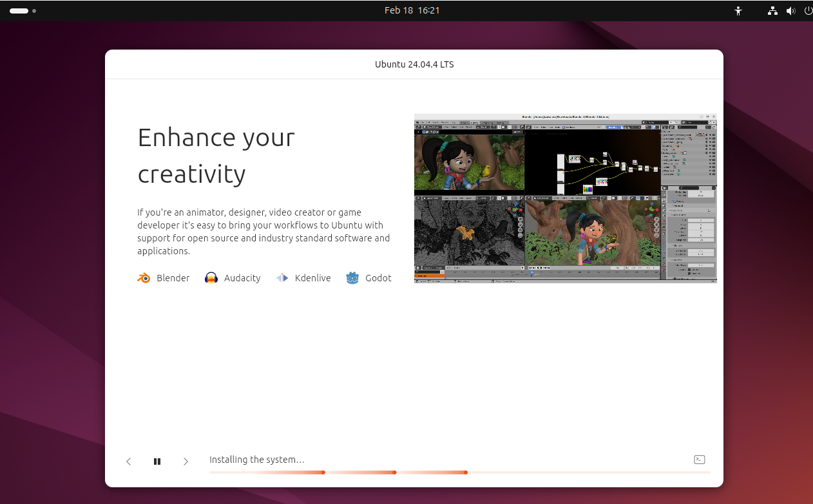Click the Audacity headphones icon
Screen dimensions: 813x504
tap(211, 278)
